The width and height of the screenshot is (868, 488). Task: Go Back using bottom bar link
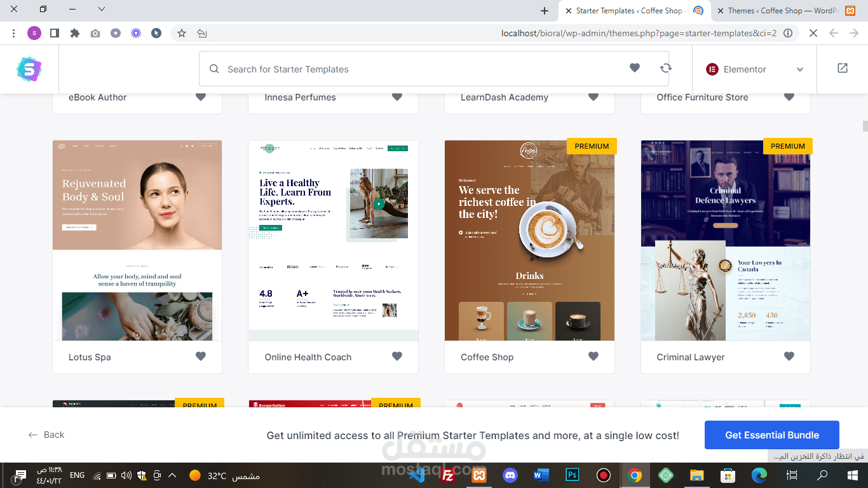46,435
